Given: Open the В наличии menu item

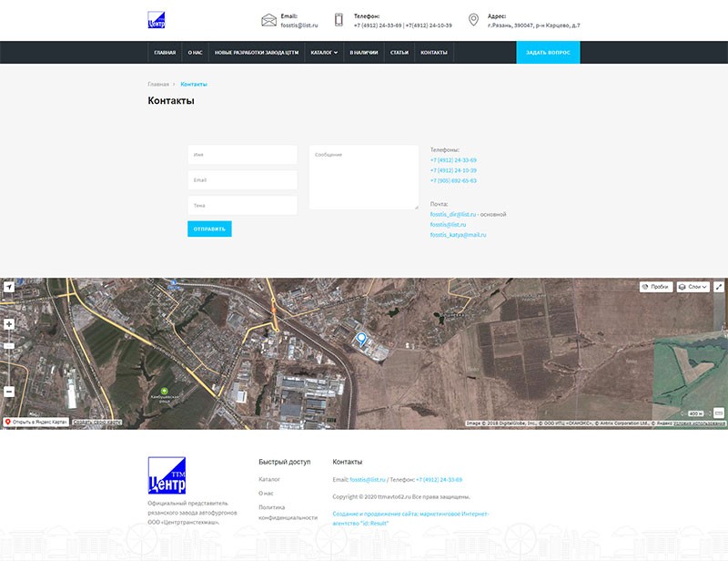Looking at the screenshot, I should click(x=363, y=53).
